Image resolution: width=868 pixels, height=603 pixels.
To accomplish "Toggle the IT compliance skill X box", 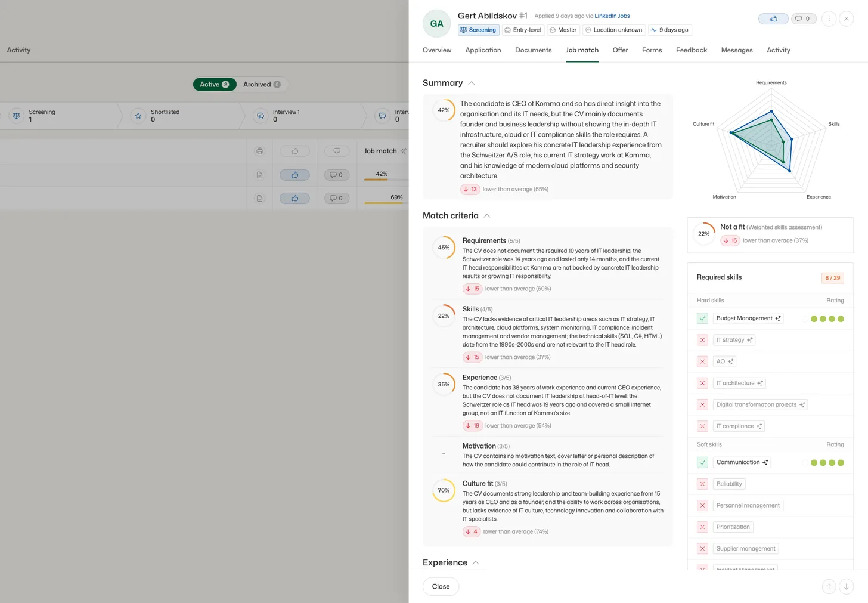I will pos(702,426).
